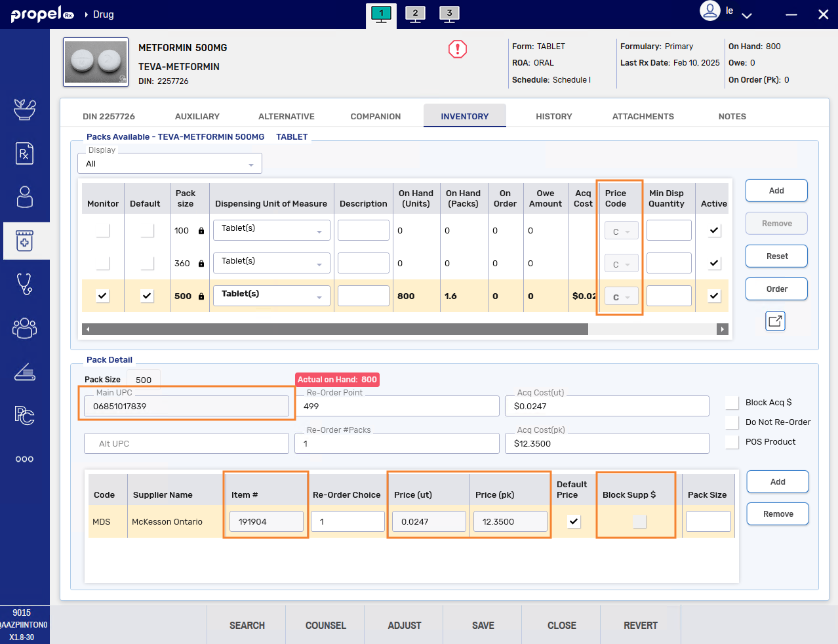838x644 pixels.
Task: Open the AUXILIARY tab
Action: point(197,116)
